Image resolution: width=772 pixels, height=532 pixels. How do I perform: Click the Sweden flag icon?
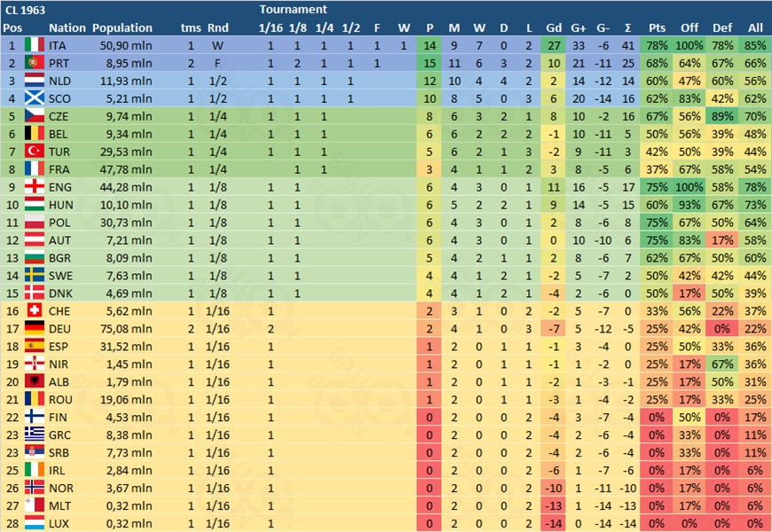[35, 276]
